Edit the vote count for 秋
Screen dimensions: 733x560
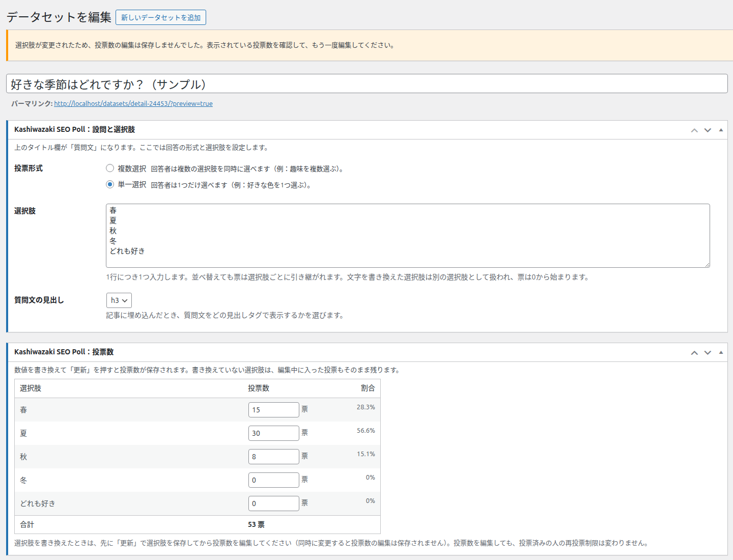click(x=274, y=457)
